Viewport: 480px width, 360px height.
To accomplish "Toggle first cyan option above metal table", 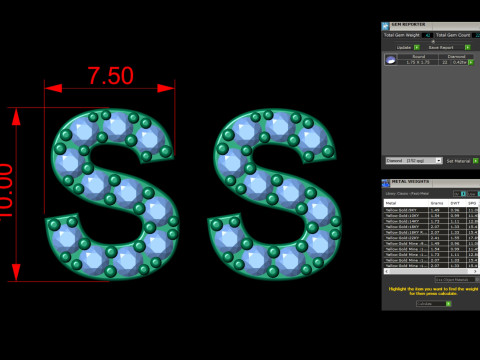I will click(463, 194).
